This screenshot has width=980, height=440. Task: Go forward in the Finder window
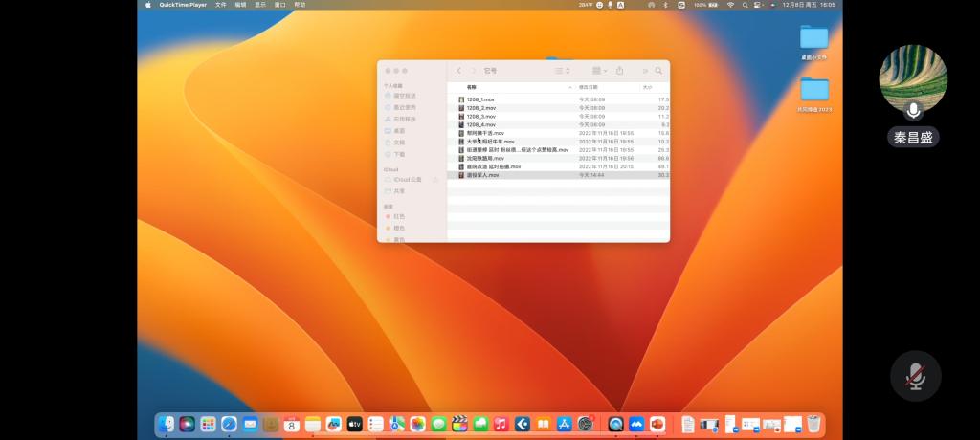coord(473,71)
